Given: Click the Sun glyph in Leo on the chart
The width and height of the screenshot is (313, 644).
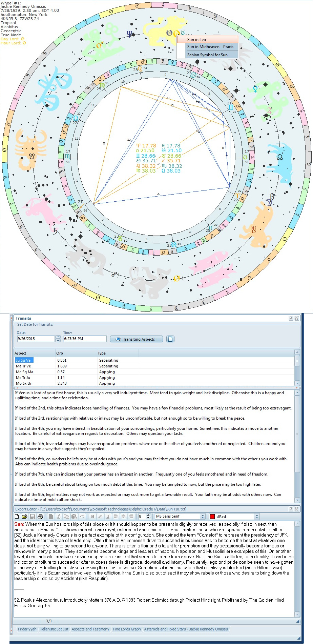Looking at the screenshot, I should pos(176,33).
